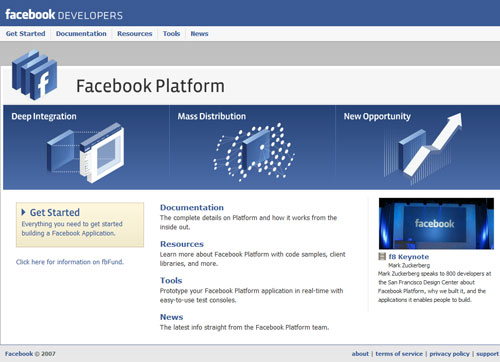The height and width of the screenshot is (362, 500).
Task: Click 'The complete details on Platform' description
Action: click(x=248, y=222)
